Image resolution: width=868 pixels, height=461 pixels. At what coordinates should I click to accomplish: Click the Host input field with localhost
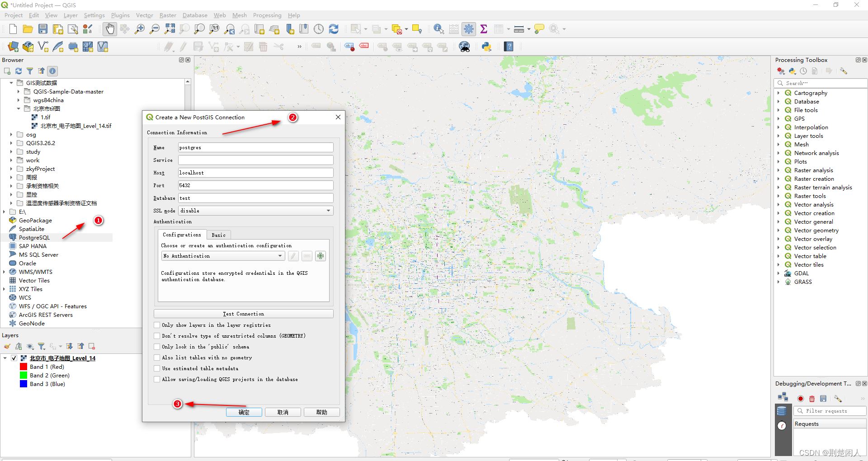256,173
